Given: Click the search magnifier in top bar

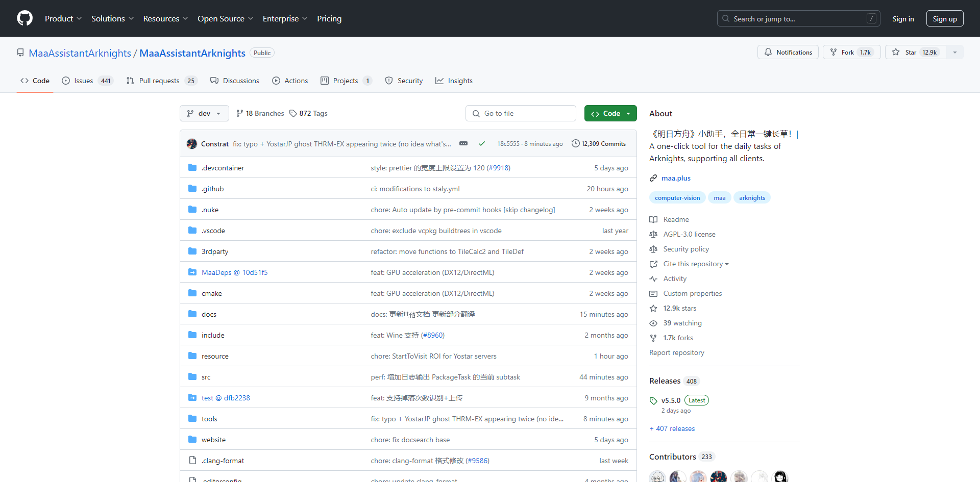Looking at the screenshot, I should point(726,18).
